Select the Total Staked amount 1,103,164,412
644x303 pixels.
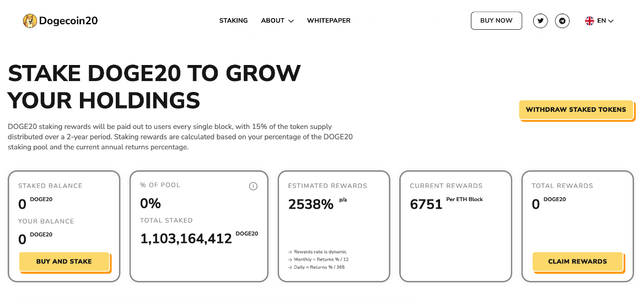(x=186, y=239)
